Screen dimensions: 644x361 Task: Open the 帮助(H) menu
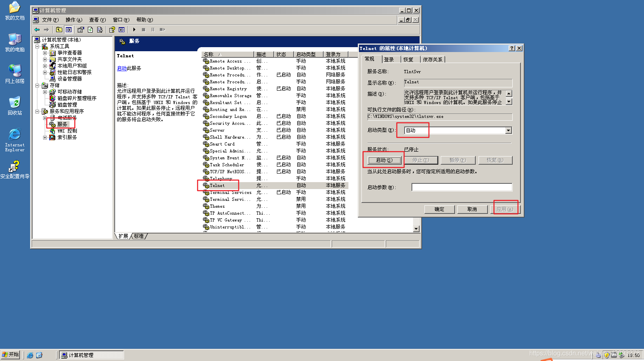tap(145, 20)
